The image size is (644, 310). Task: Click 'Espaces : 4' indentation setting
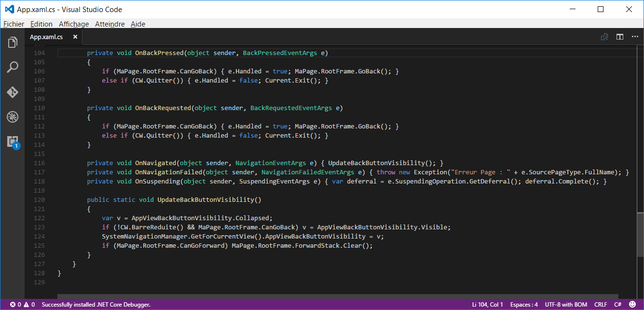point(524,305)
